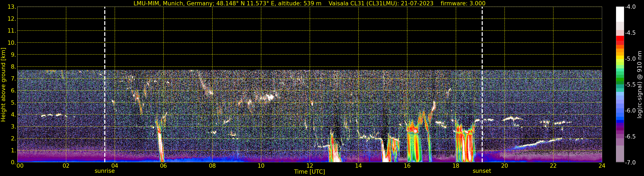Click the height axis tick '3.'
644x176 pixels.
click(x=13, y=126)
